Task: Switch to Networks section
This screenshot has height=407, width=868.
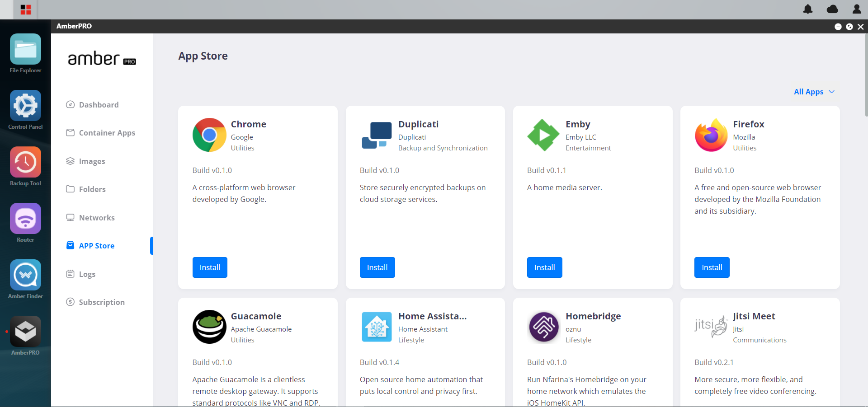Action: click(97, 218)
